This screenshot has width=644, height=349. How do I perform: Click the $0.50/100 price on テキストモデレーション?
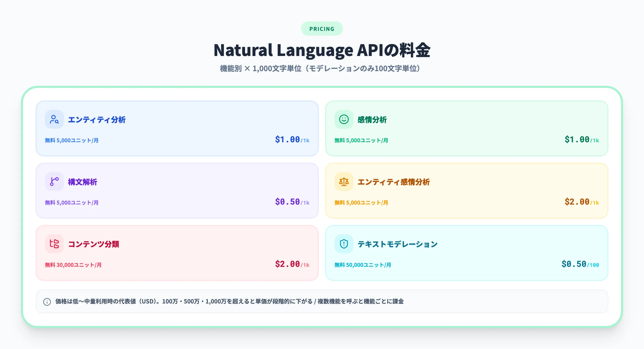581,264
